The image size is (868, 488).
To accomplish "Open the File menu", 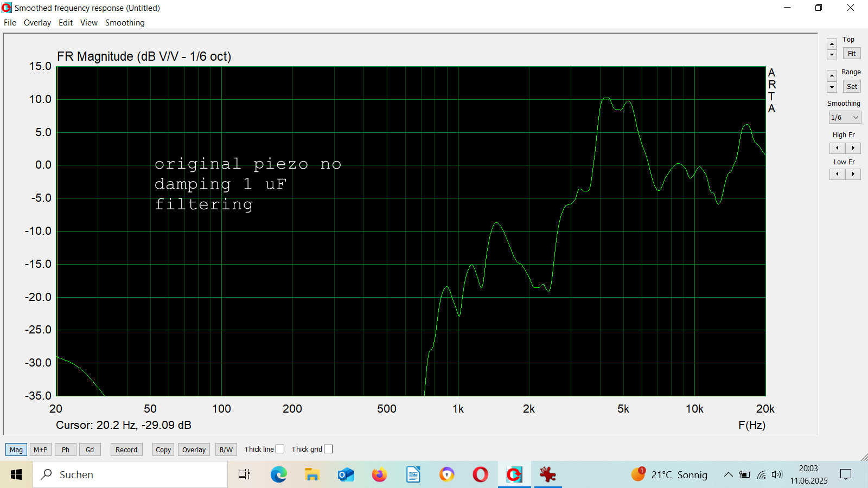I will click(10, 23).
